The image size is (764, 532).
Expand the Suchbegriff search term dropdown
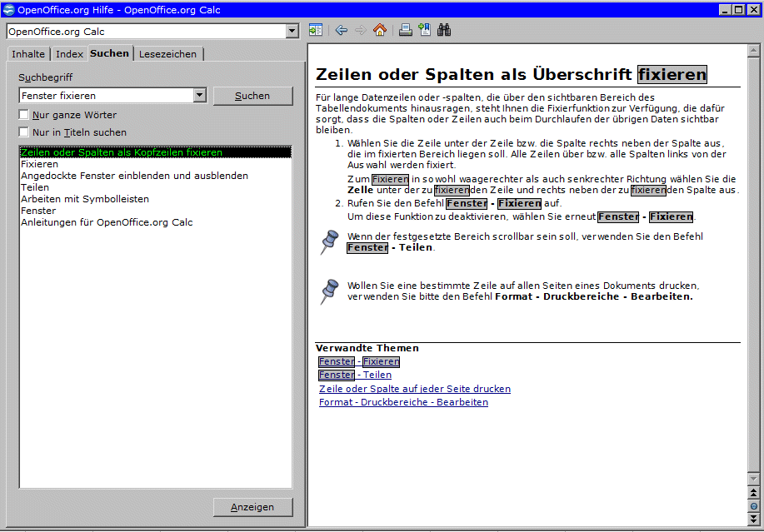[x=199, y=96]
